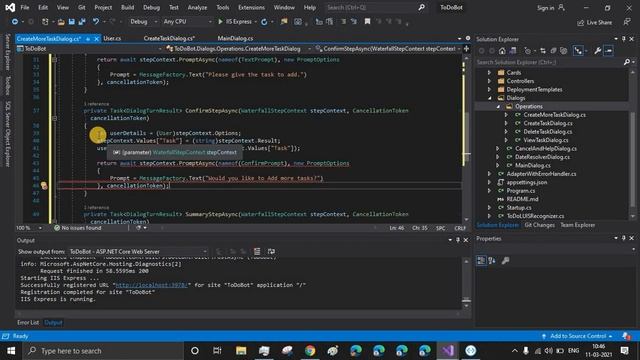Toggle auto-hide pin on Solution Explorer
The image size is (640, 360).
point(624,39)
